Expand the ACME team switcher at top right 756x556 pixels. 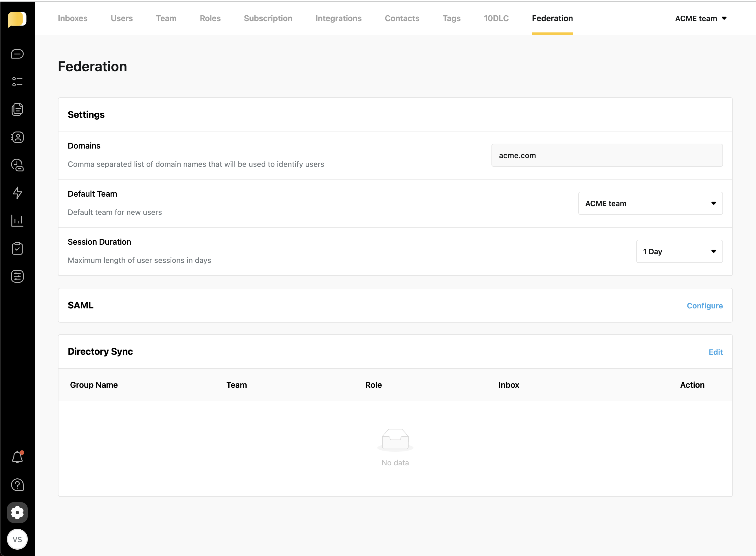coord(700,19)
